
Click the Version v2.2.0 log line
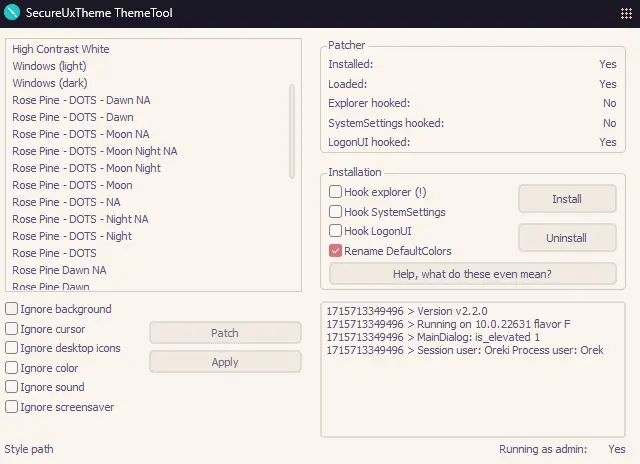click(x=407, y=311)
